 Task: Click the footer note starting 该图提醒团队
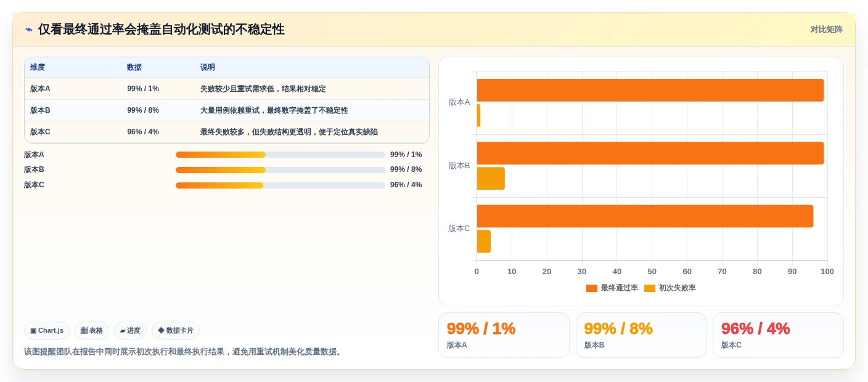point(183,352)
